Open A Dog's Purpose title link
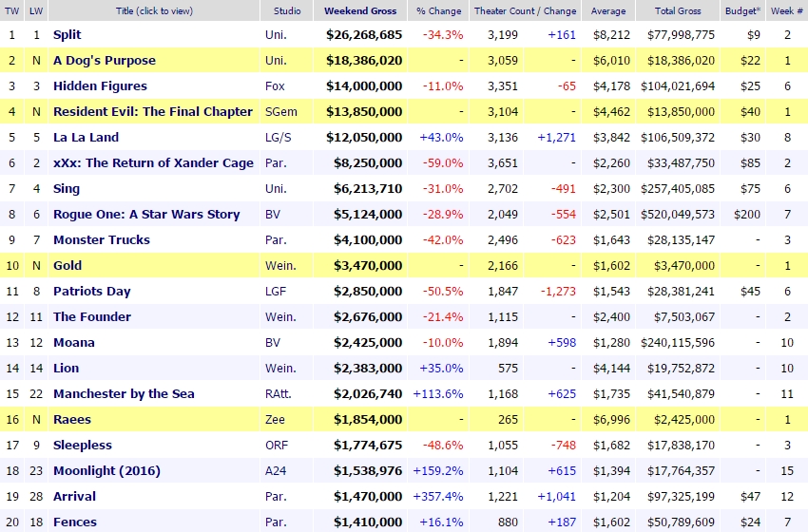808x532 pixels. click(105, 60)
